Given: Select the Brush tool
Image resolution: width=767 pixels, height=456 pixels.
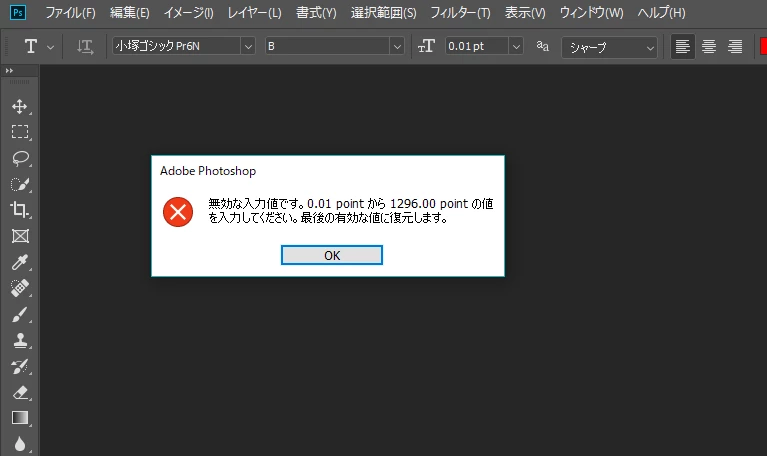Looking at the screenshot, I should 20,314.
